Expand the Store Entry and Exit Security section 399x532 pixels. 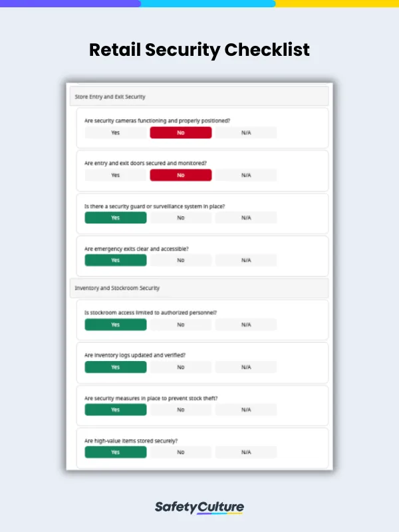pos(199,96)
